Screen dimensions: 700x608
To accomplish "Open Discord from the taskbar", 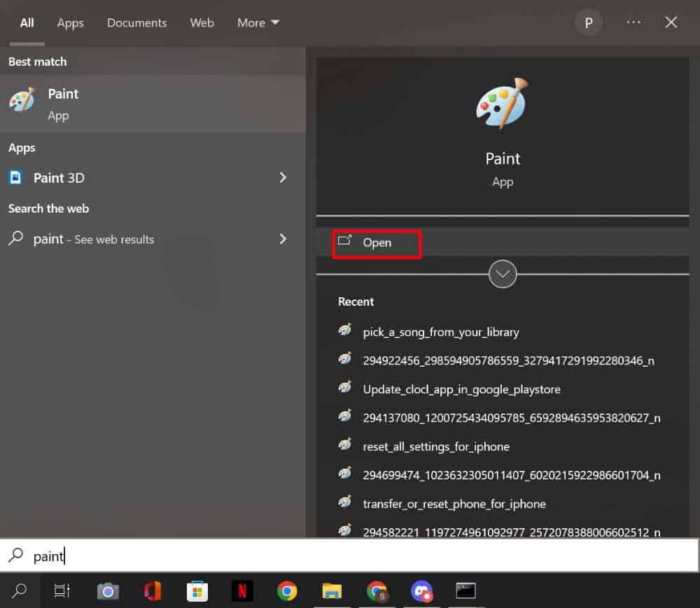I will tap(421, 591).
